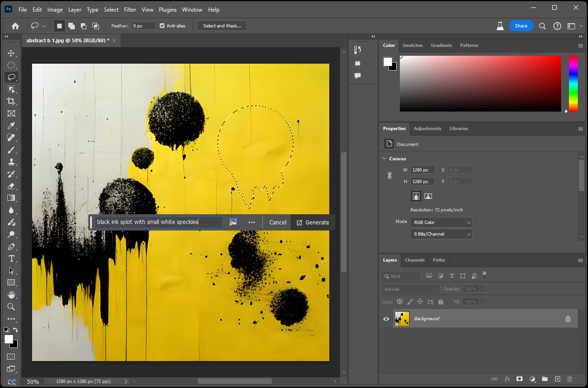Select the Eyedropper tool
588x388 pixels.
tap(11, 125)
